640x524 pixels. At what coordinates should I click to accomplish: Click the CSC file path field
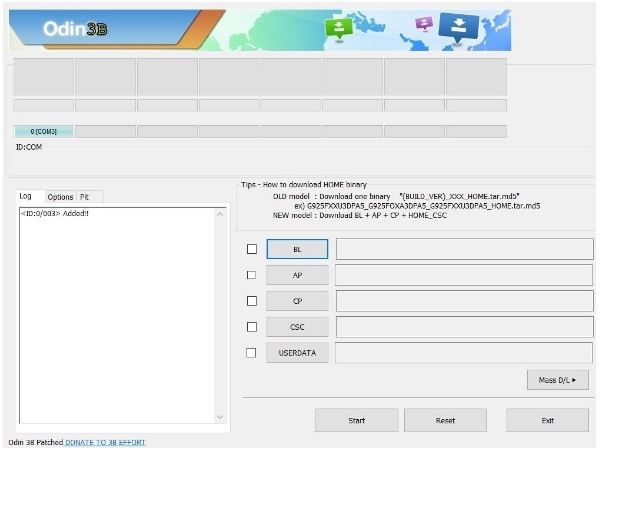[x=464, y=327]
